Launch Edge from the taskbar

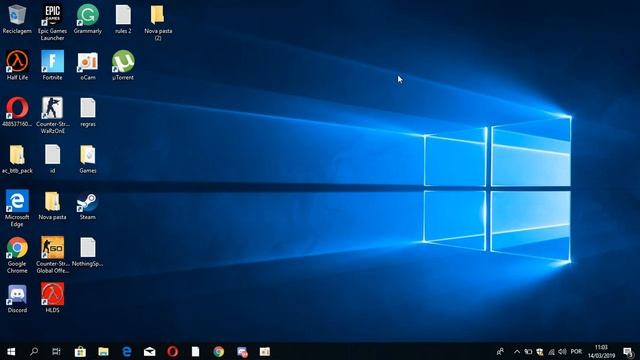tap(127, 351)
